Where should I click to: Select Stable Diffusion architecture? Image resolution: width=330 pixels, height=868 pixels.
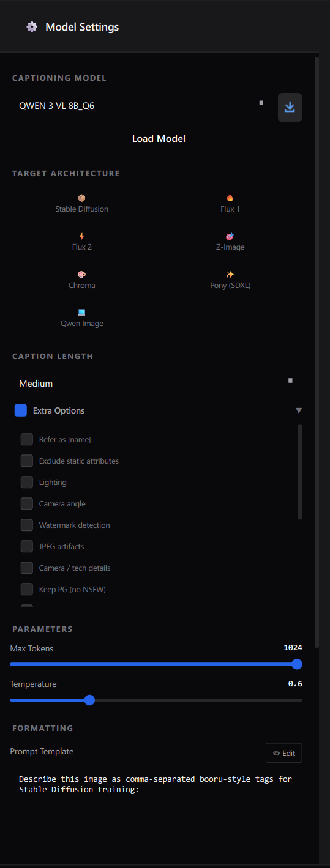[x=82, y=204]
